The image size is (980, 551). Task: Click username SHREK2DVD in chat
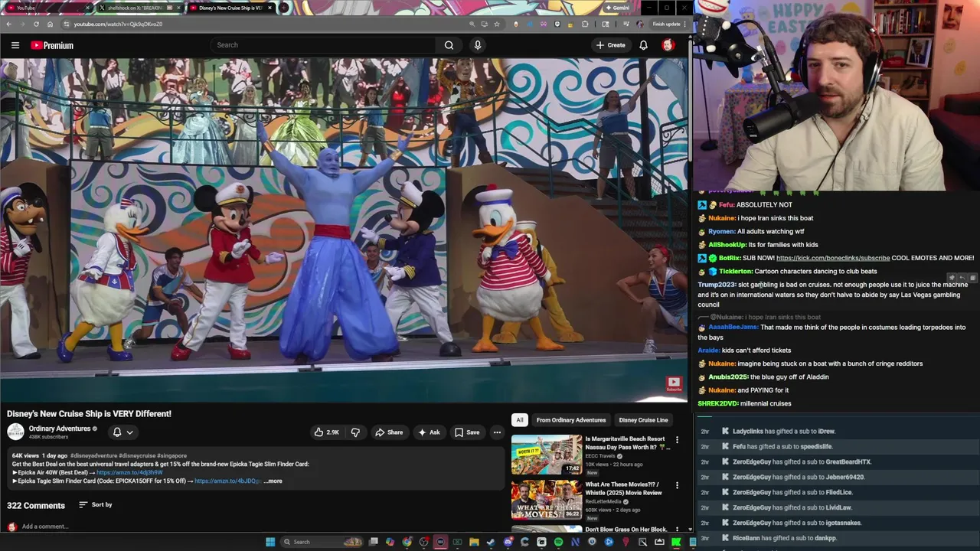(717, 404)
